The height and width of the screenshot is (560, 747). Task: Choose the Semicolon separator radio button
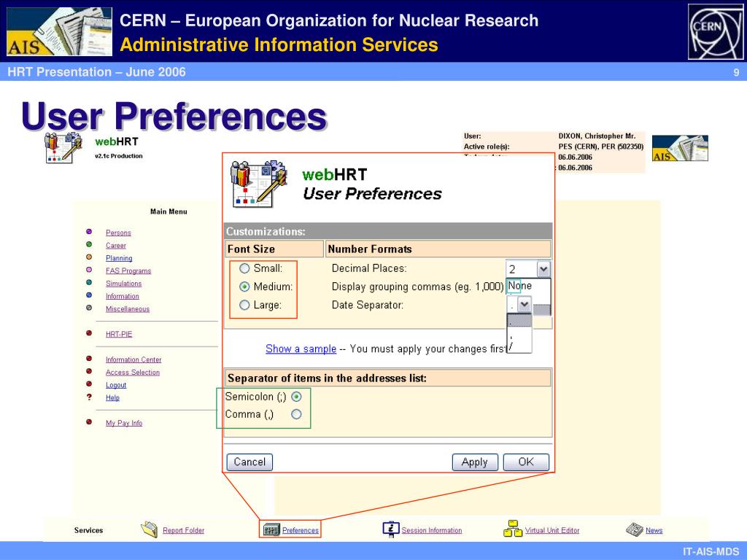[296, 397]
